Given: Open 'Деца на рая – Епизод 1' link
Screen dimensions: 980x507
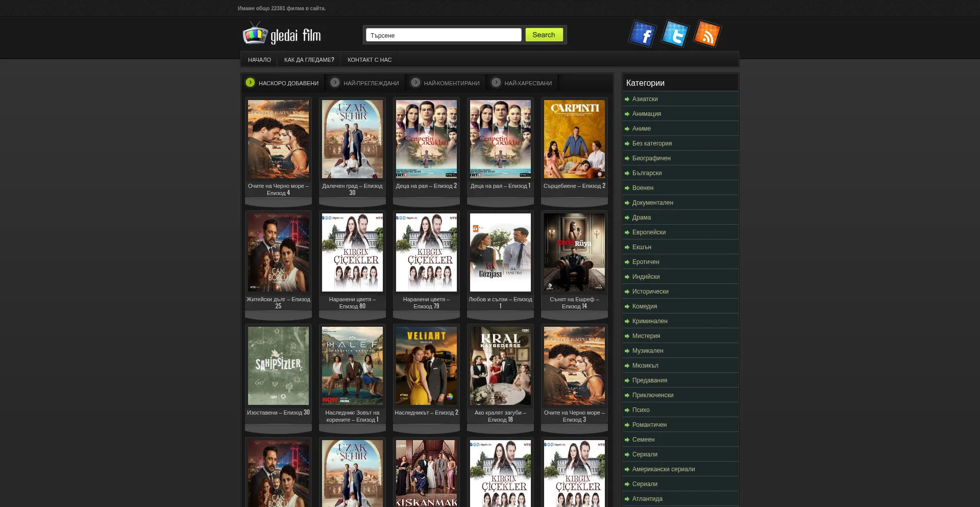Looking at the screenshot, I should [500, 186].
